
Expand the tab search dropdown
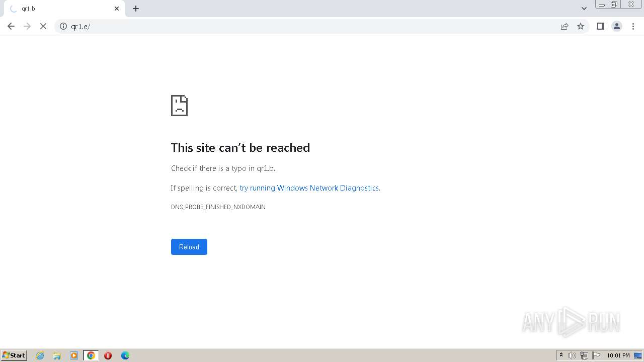(x=584, y=9)
